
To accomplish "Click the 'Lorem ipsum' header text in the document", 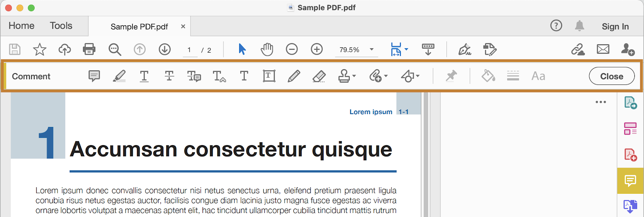I will pos(371,112).
